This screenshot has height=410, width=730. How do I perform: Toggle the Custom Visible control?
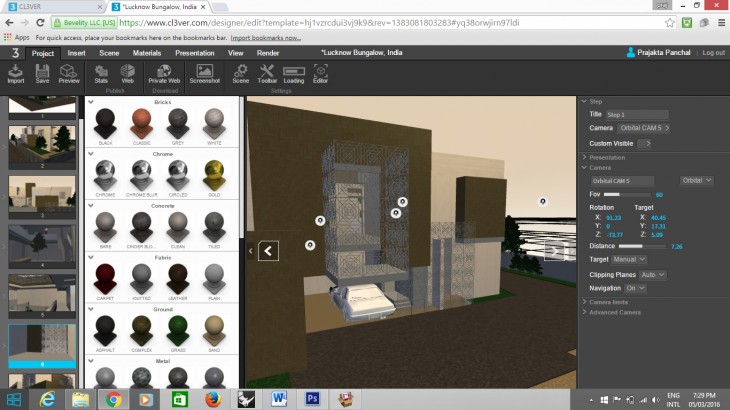(644, 143)
